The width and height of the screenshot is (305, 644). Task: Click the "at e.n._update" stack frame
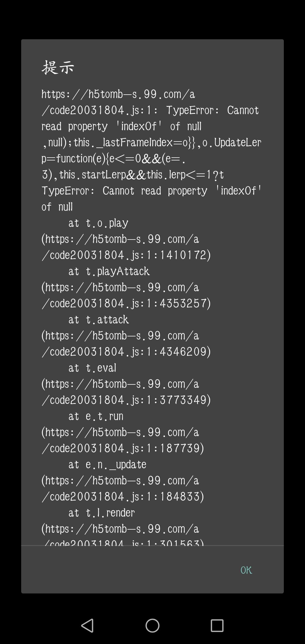tap(107, 465)
